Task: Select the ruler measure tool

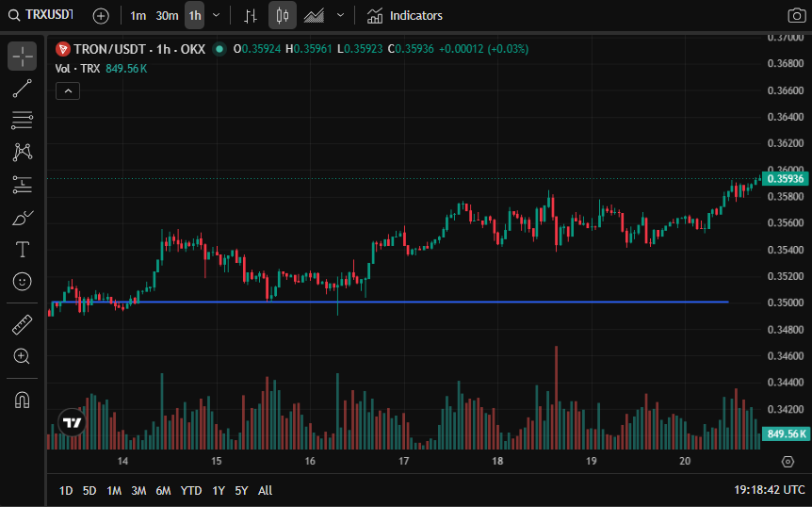Action: (x=23, y=325)
